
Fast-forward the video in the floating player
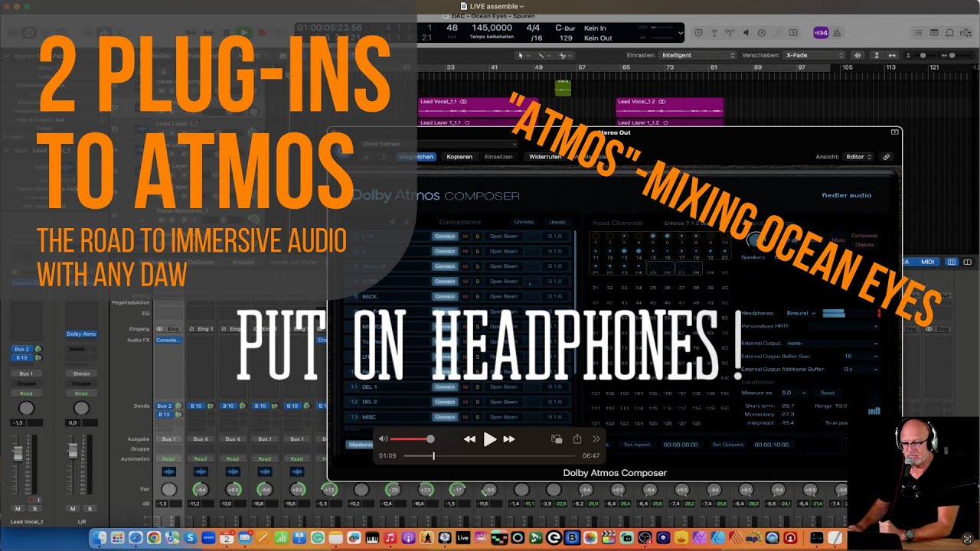(509, 439)
